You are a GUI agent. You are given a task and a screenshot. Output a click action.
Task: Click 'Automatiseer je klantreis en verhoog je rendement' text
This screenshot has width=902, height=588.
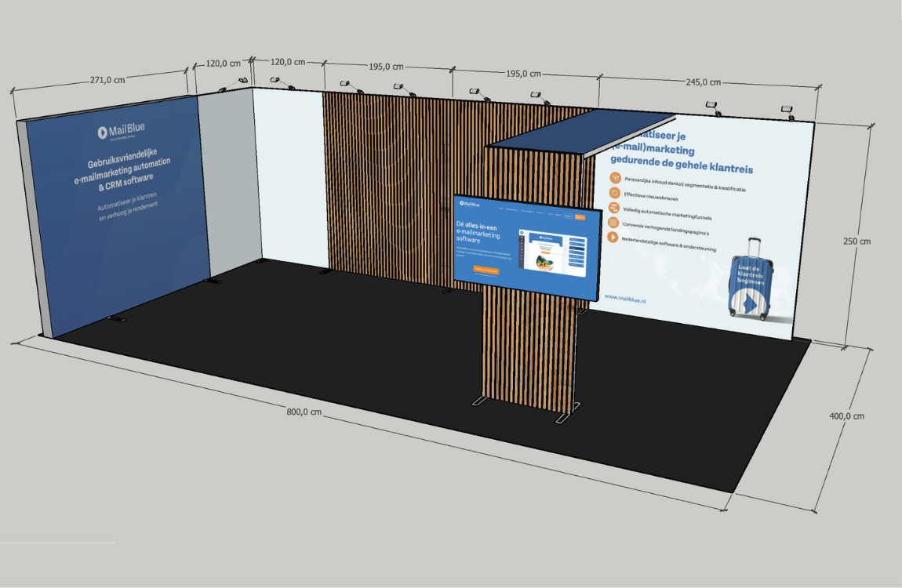127,206
